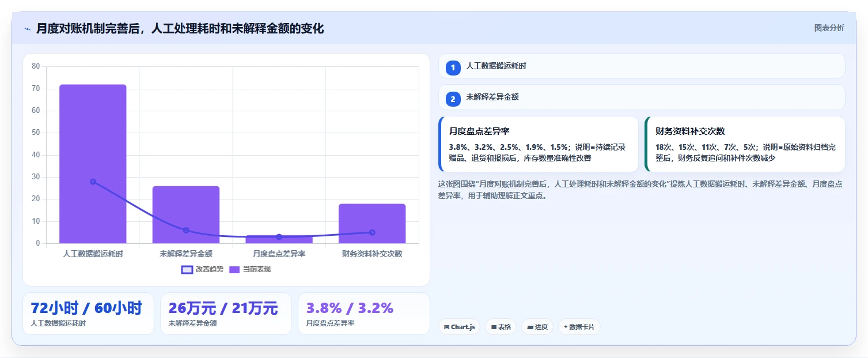Click the 26万元 / 21万元 stat card
The width and height of the screenshot is (868, 358).
click(x=226, y=314)
